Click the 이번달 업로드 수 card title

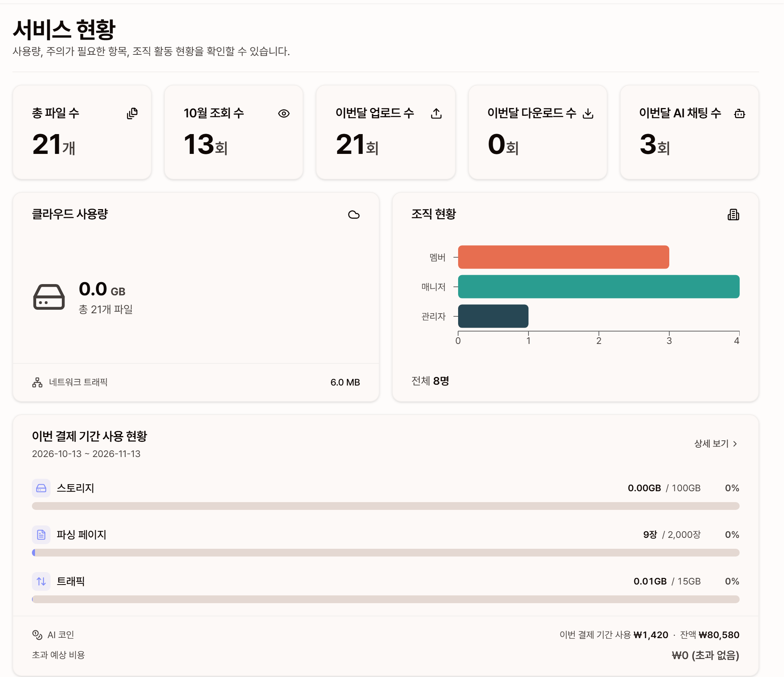[x=375, y=113]
